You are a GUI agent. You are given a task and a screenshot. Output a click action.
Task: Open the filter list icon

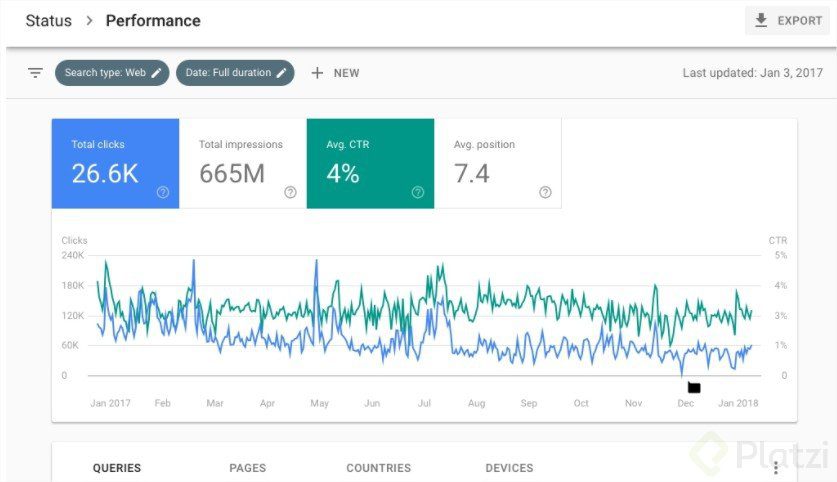tap(35, 73)
